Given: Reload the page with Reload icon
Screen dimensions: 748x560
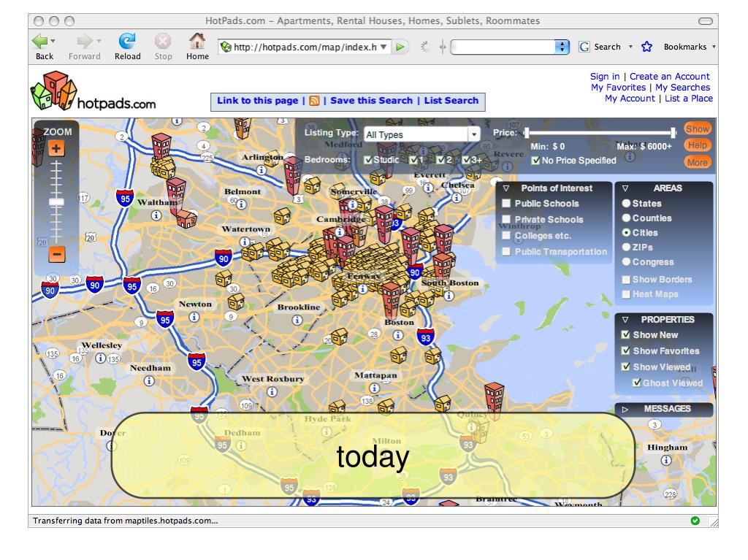Looking at the screenshot, I should coord(127,42).
